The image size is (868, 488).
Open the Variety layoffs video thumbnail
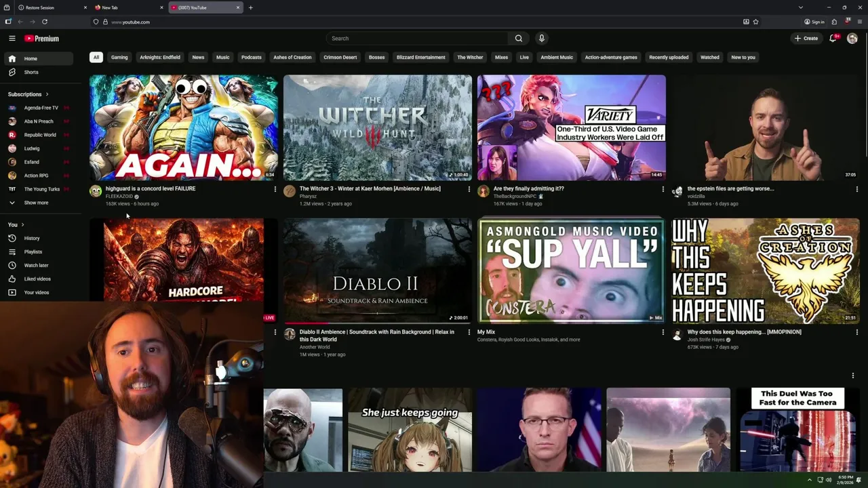click(571, 127)
